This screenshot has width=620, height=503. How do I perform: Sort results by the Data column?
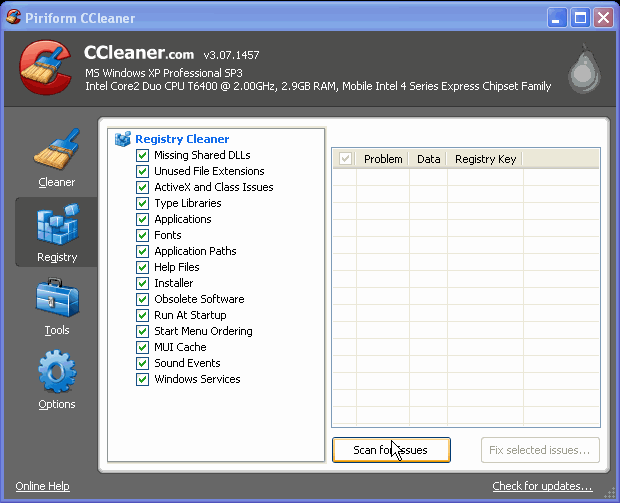point(429,159)
